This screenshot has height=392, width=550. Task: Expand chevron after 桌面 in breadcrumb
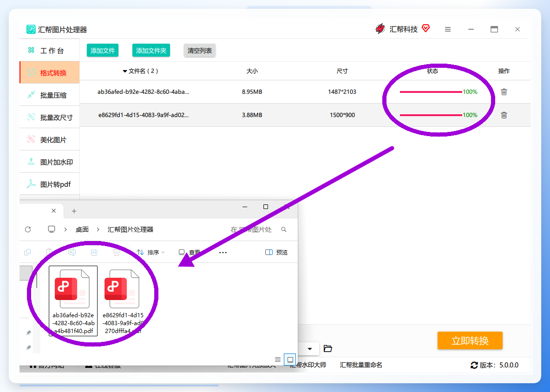tap(98, 229)
